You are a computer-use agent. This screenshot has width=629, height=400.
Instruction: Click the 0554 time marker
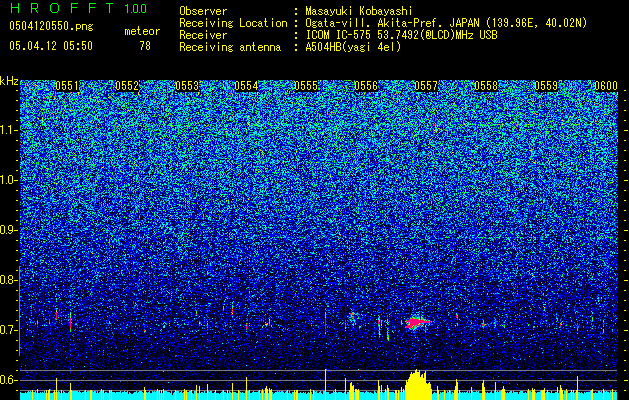246,86
